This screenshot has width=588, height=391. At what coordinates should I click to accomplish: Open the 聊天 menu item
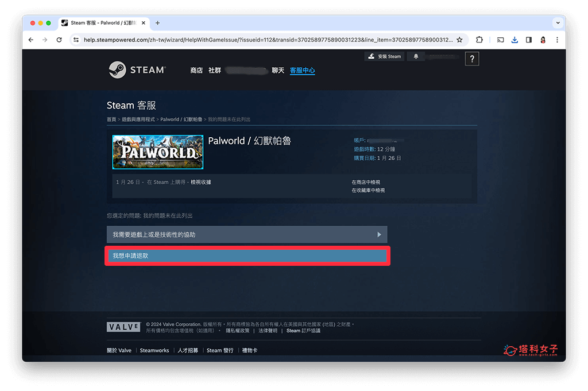tap(278, 70)
